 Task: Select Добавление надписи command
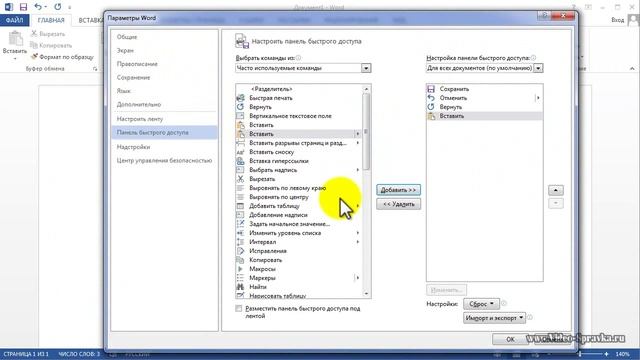tap(298, 215)
